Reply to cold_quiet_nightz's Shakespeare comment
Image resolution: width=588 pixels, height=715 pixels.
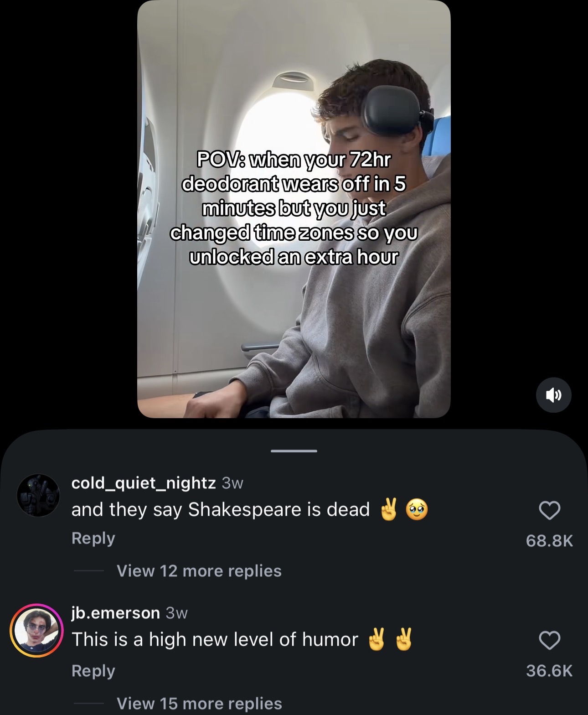93,538
